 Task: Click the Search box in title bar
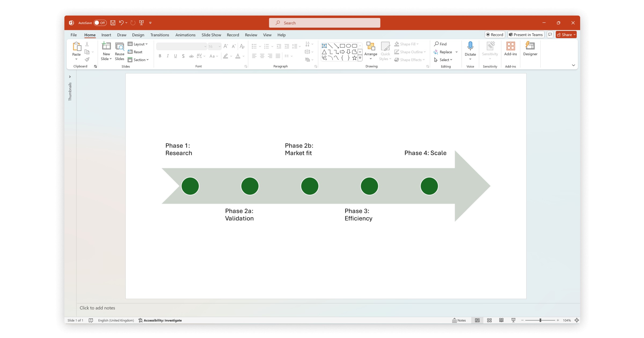pyautogui.click(x=324, y=23)
